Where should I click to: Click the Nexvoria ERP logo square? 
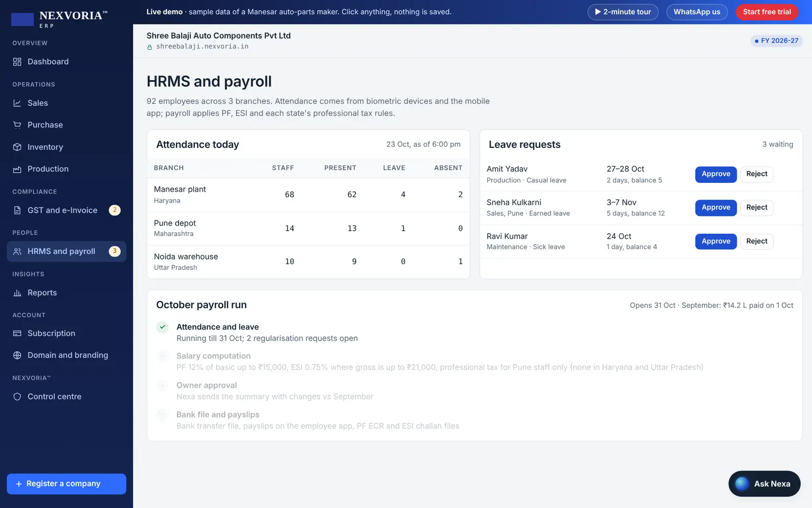click(22, 19)
